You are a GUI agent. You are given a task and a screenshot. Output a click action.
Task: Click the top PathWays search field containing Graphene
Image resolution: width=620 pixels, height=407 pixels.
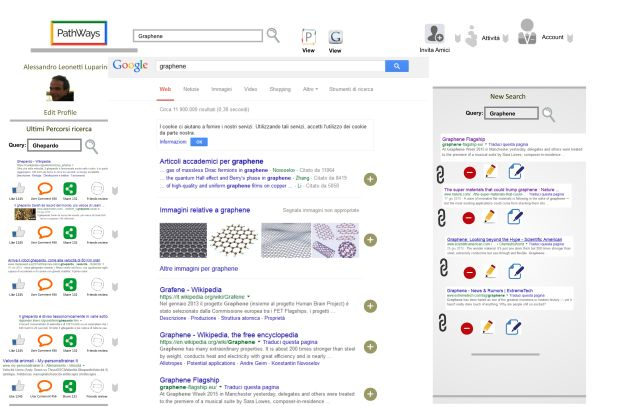tap(198, 36)
